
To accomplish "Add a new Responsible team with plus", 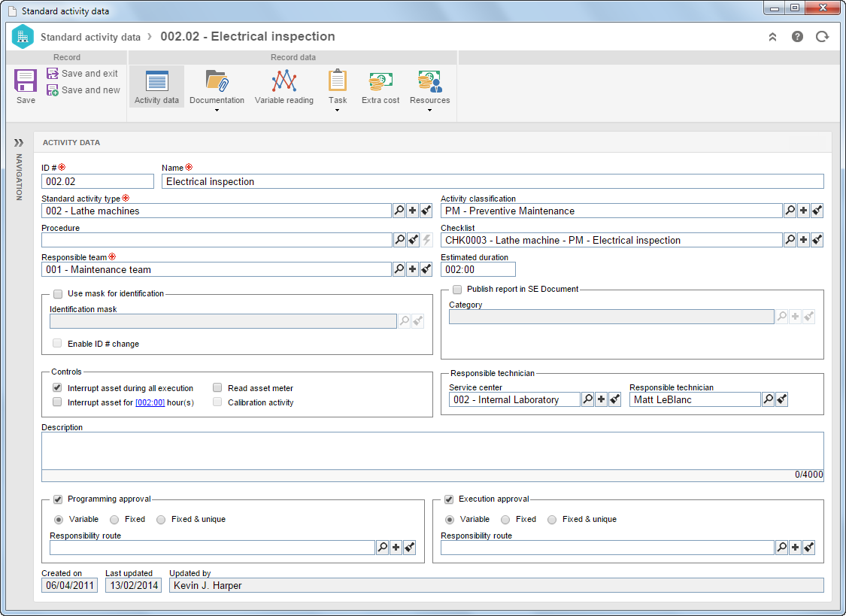I will (412, 269).
